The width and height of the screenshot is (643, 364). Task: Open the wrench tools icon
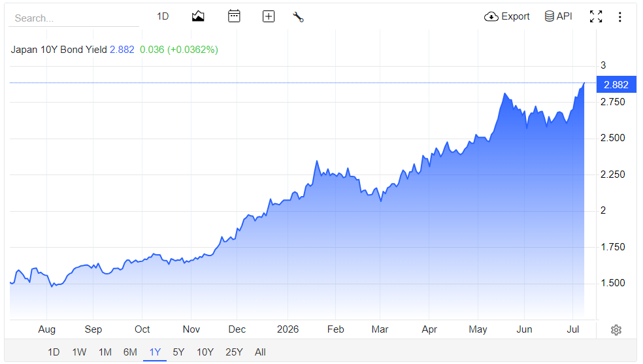298,17
